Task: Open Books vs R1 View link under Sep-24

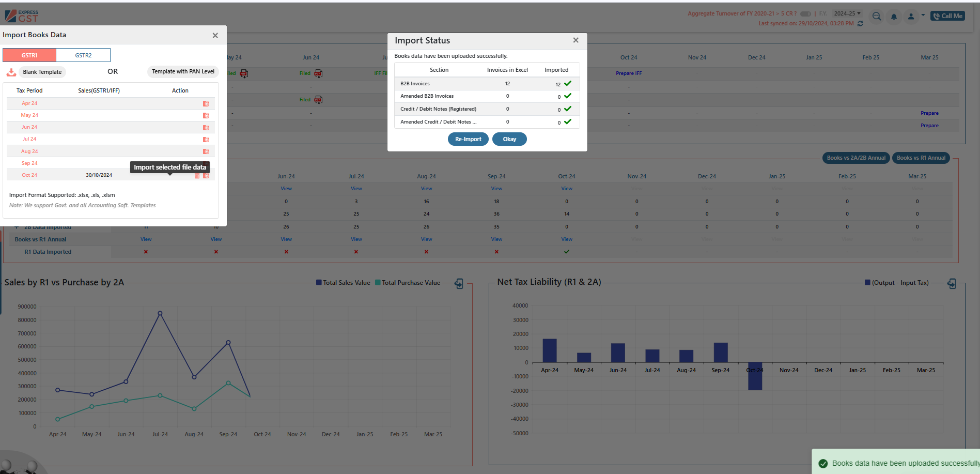Action: coord(496,239)
